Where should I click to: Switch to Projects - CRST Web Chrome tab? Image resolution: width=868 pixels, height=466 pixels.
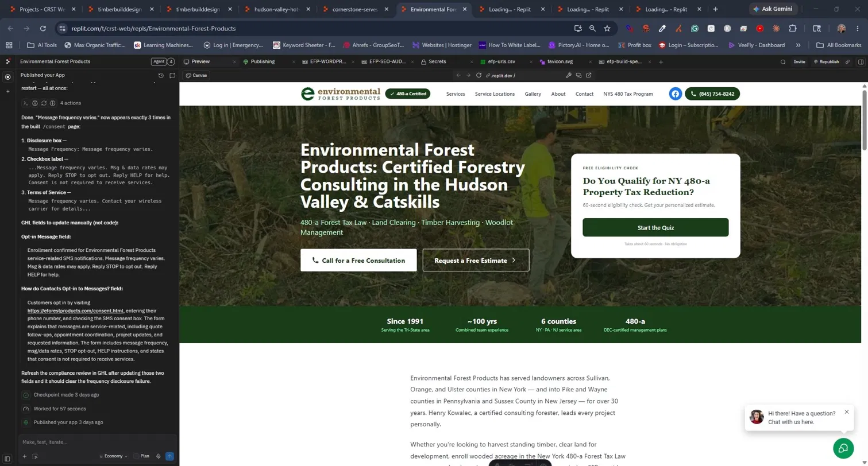pyautogui.click(x=43, y=9)
